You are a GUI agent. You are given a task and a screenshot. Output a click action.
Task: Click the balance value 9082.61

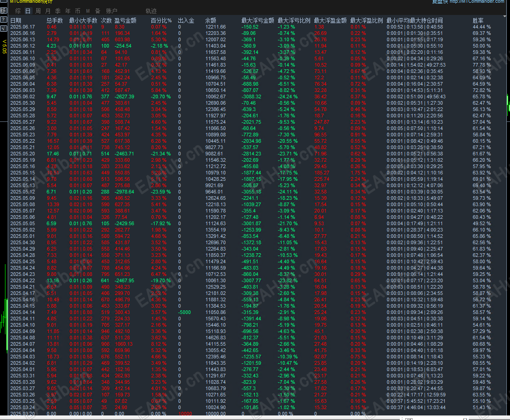click(214, 154)
